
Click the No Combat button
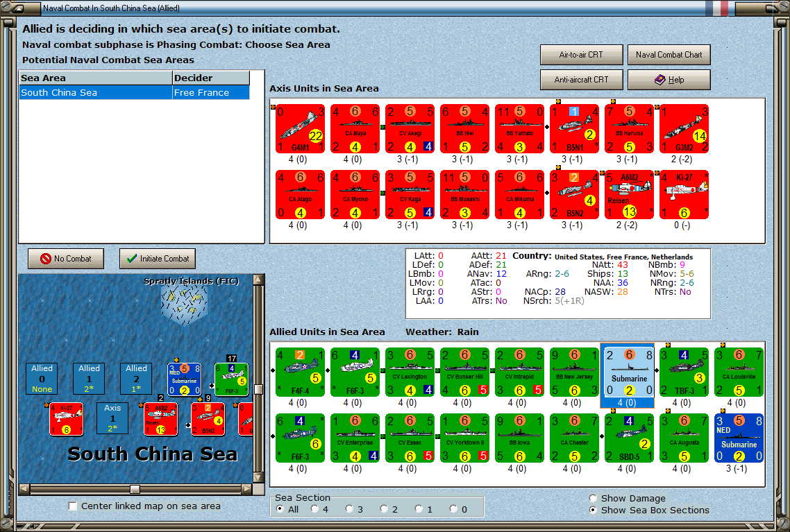pyautogui.click(x=66, y=259)
